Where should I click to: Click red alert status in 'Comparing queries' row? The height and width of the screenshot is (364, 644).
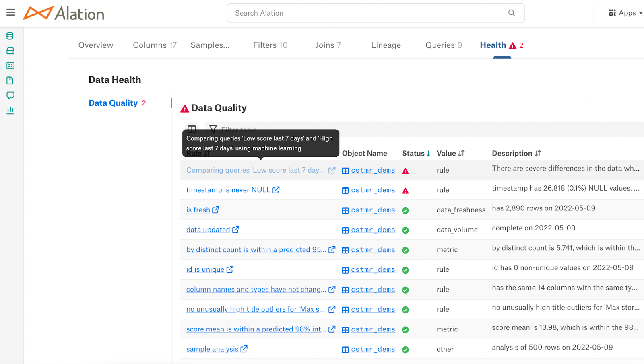(x=405, y=171)
